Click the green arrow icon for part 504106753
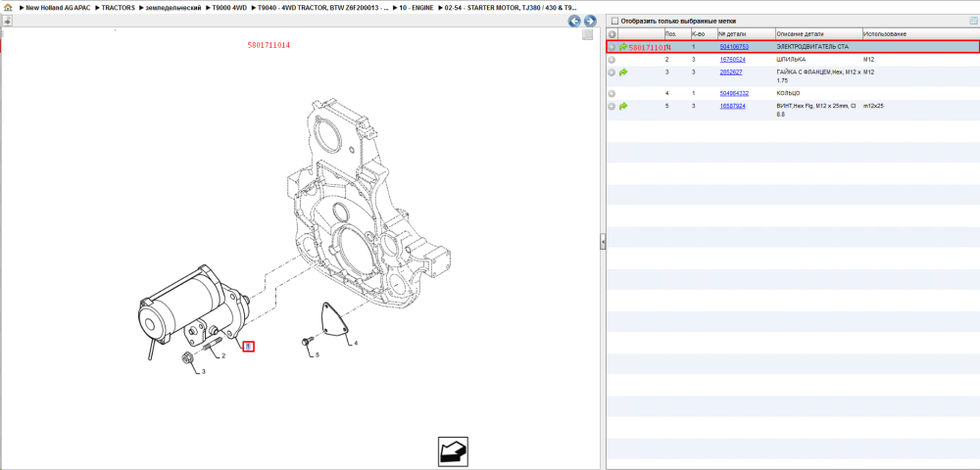Viewport: 980px width, 470px height. (623, 47)
